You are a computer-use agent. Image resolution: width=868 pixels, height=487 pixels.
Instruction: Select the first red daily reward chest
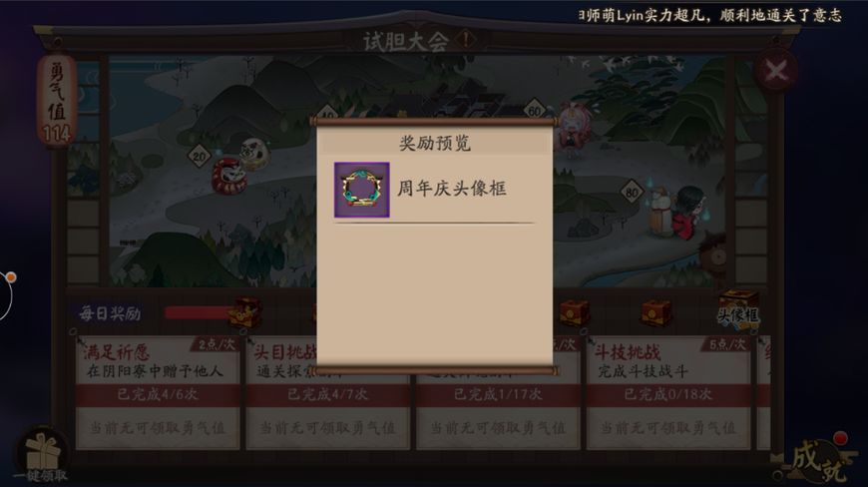(x=245, y=312)
